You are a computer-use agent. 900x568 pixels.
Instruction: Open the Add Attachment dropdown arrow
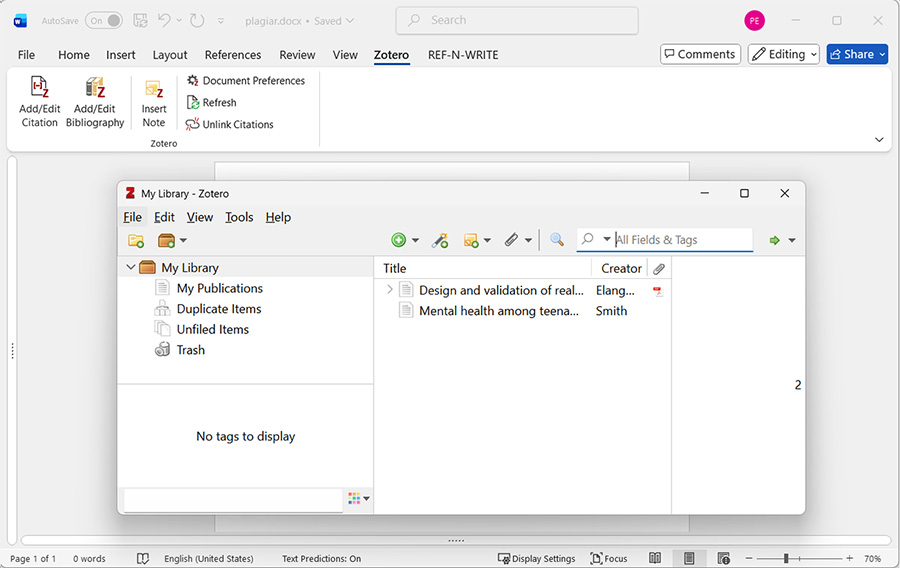point(528,240)
